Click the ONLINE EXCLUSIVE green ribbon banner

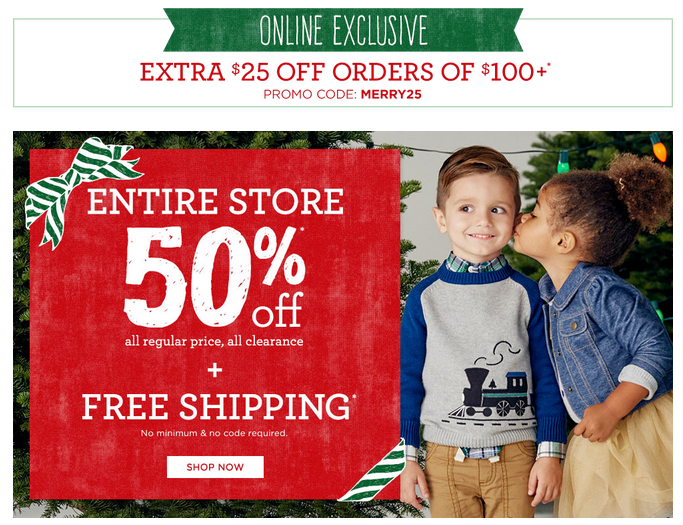tap(343, 30)
